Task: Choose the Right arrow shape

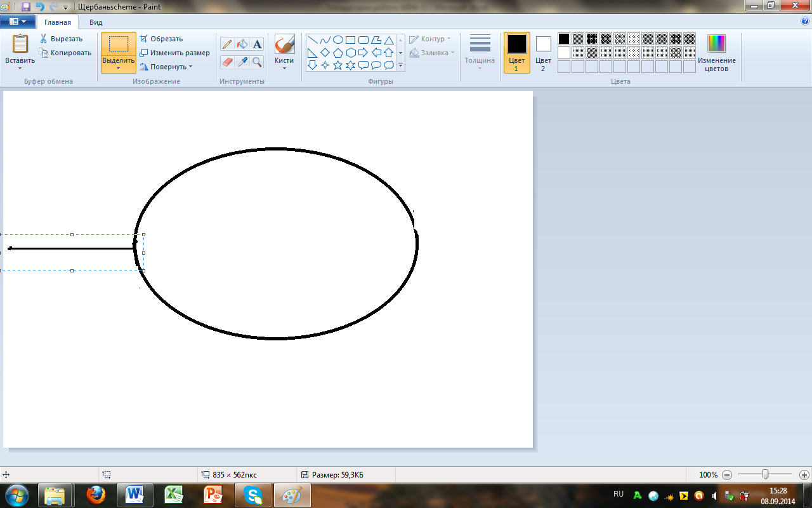Action: coord(363,53)
